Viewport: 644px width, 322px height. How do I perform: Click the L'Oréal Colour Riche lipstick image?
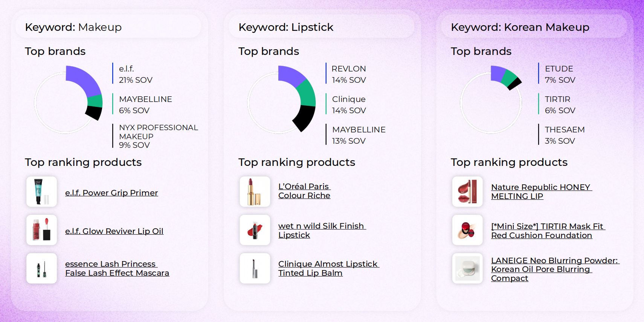point(255,192)
